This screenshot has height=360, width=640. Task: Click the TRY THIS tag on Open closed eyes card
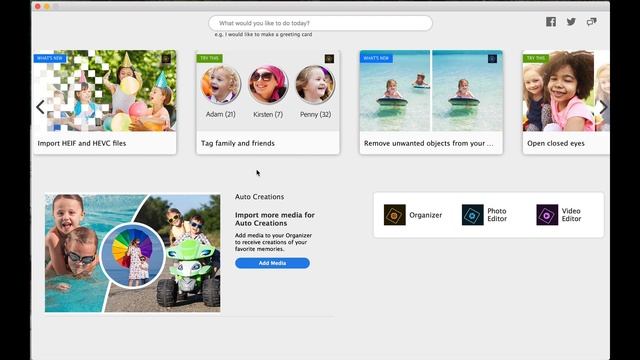pyautogui.click(x=536, y=58)
